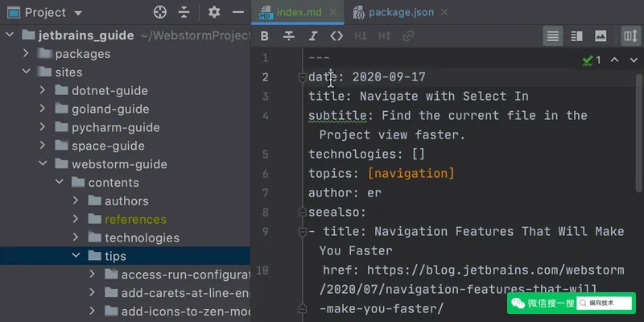Expand the add-carets-at-line-en folder
Screen dimensions: 644x322
pyautogui.click(x=92, y=292)
